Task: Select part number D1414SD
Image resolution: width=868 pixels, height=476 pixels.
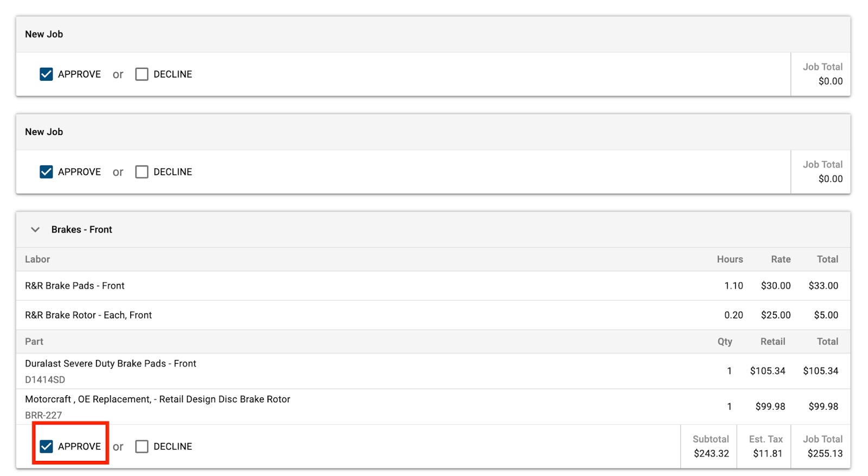Action: point(44,379)
